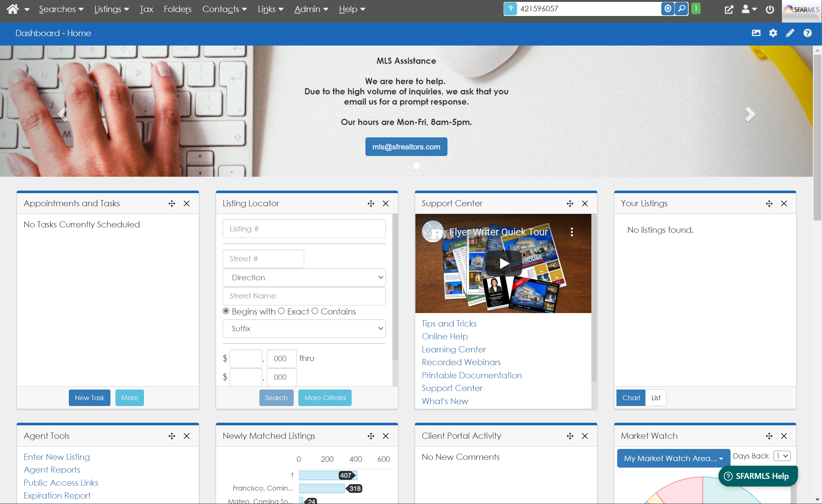The height and width of the screenshot is (504, 822).
Task: Click the power logout icon
Action: [x=770, y=9]
